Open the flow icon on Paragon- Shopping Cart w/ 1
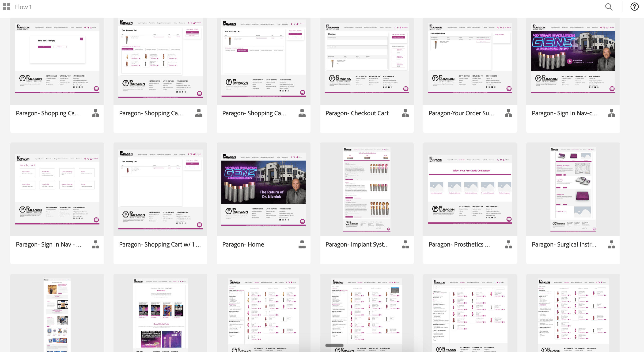 199,245
